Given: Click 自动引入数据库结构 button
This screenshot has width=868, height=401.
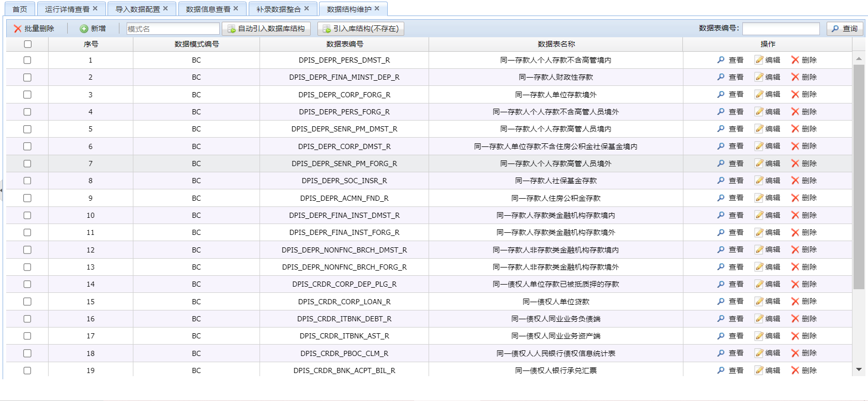Looking at the screenshot, I should point(266,29).
